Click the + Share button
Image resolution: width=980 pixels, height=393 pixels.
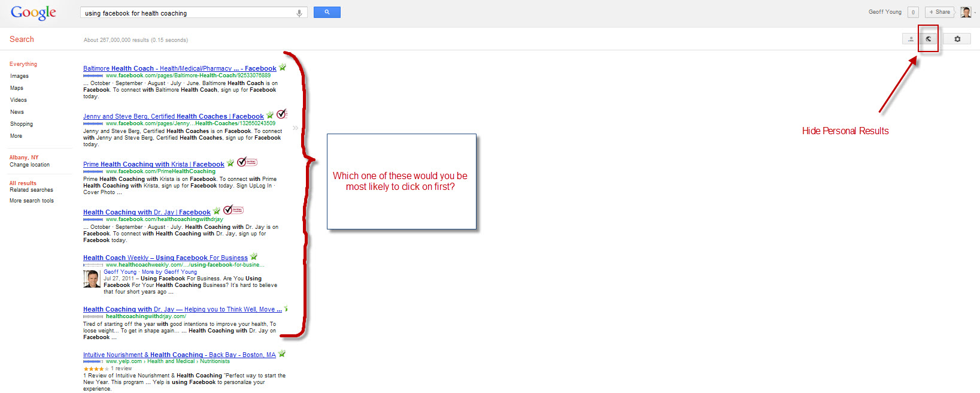(939, 12)
